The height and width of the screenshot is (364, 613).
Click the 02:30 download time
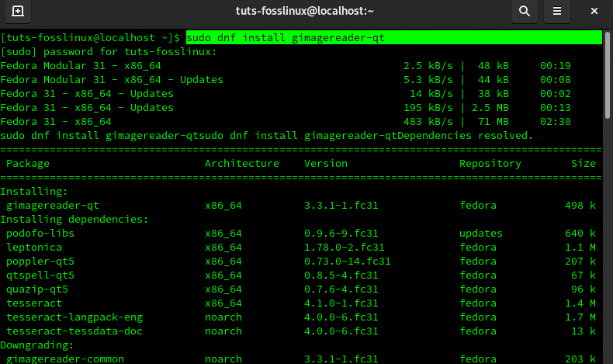click(556, 122)
